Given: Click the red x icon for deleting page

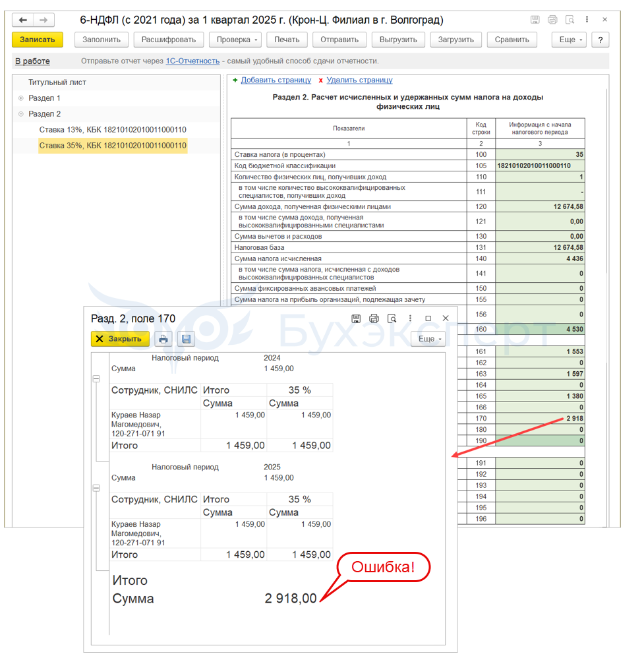Looking at the screenshot, I should 321,80.
